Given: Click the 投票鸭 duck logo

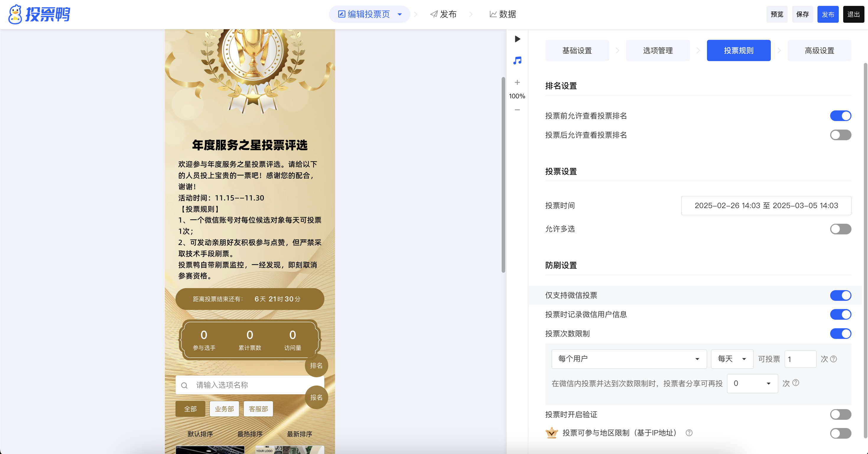Looking at the screenshot, I should pyautogui.click(x=15, y=14).
